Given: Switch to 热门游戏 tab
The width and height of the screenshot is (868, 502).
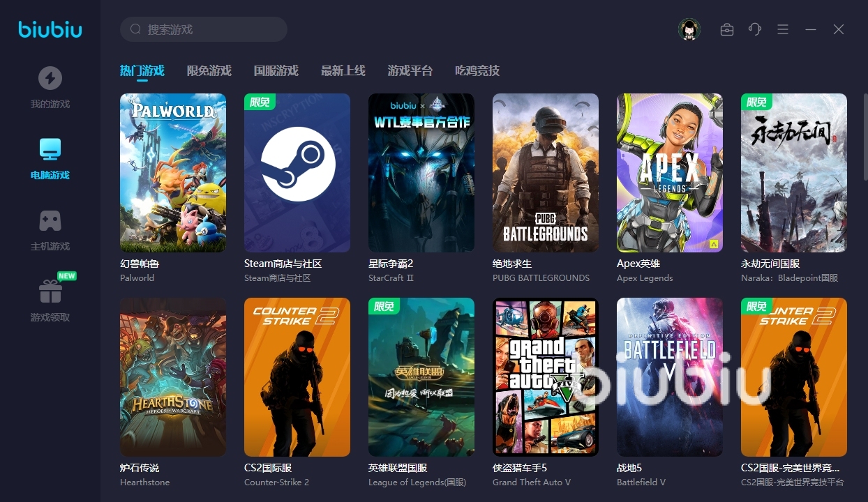Looking at the screenshot, I should tap(142, 70).
